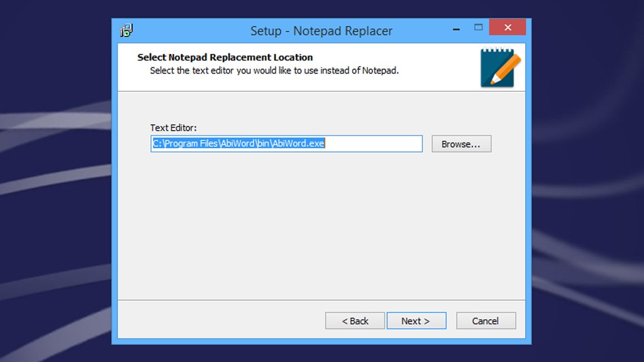Click the maximize button of the installer

(x=478, y=28)
